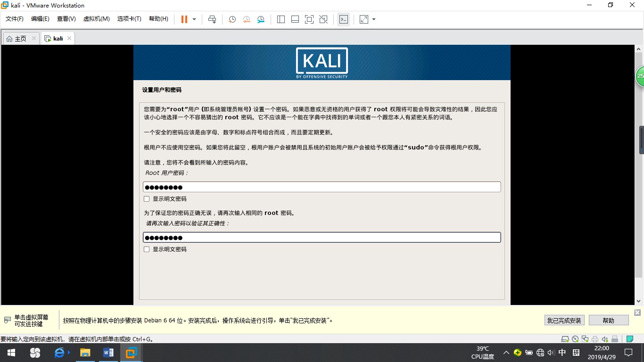Click the 帮助 button in install bar
Image resolution: width=644 pixels, height=362 pixels.
point(609,321)
